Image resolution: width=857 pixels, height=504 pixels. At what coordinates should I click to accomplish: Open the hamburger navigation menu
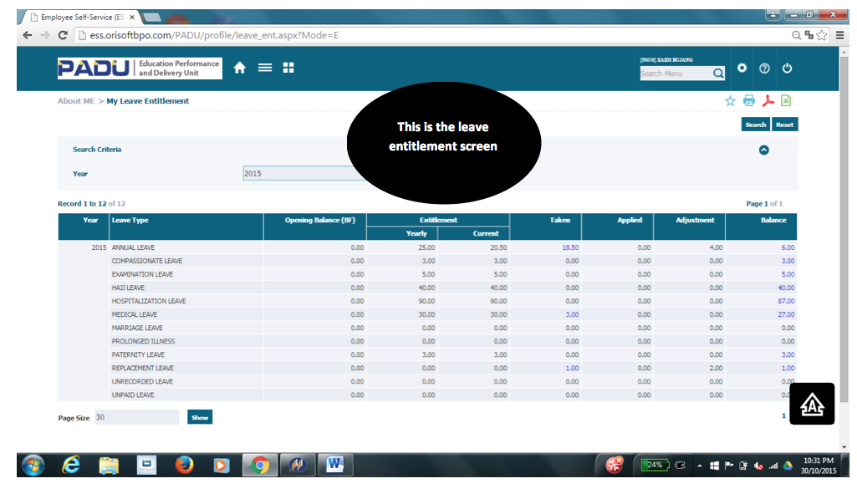point(265,67)
